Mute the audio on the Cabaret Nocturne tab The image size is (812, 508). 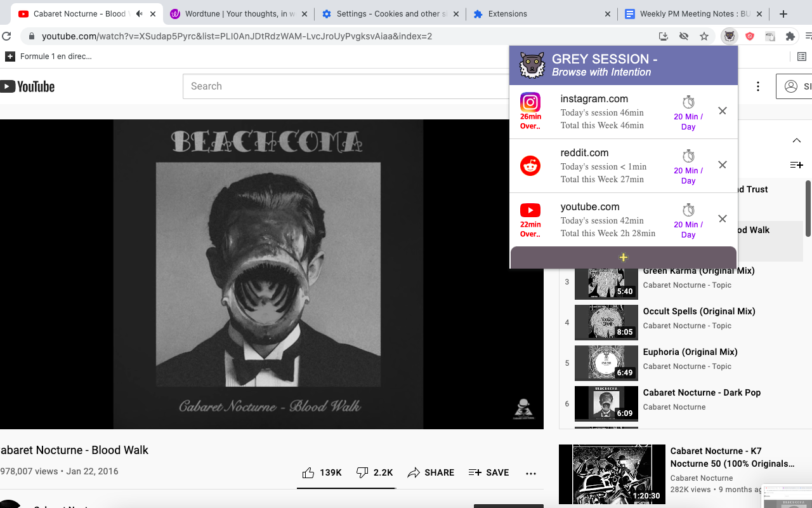coord(139,14)
